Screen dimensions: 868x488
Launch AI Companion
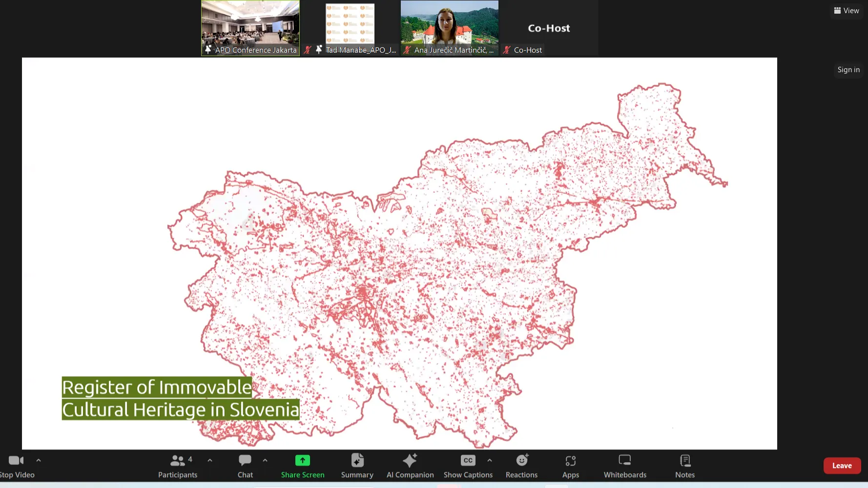410,466
